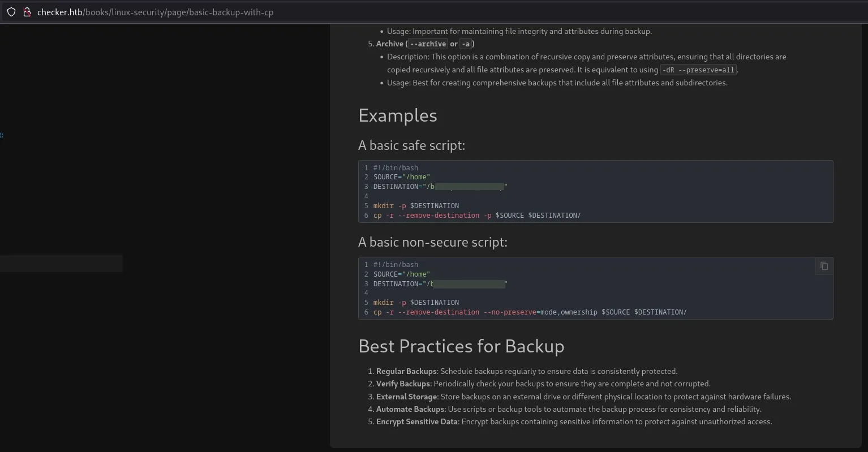Click the cp --no-preserve=mode,ownership command line
The height and width of the screenshot is (452, 868).
click(x=530, y=312)
